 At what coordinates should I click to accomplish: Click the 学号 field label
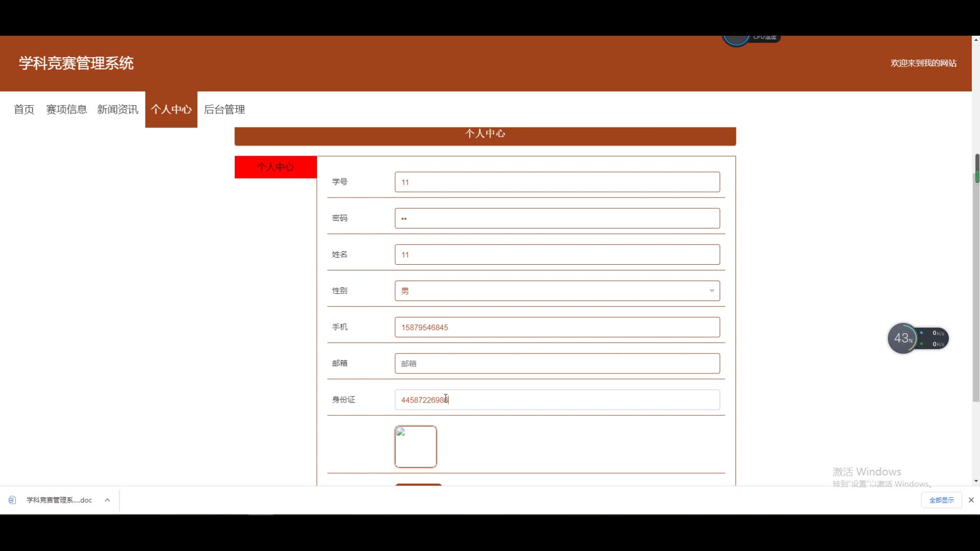pyautogui.click(x=339, y=182)
